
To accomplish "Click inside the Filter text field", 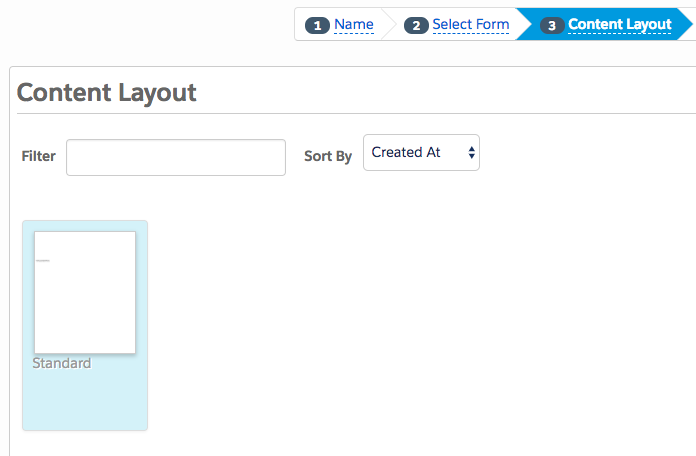I will pos(176,157).
